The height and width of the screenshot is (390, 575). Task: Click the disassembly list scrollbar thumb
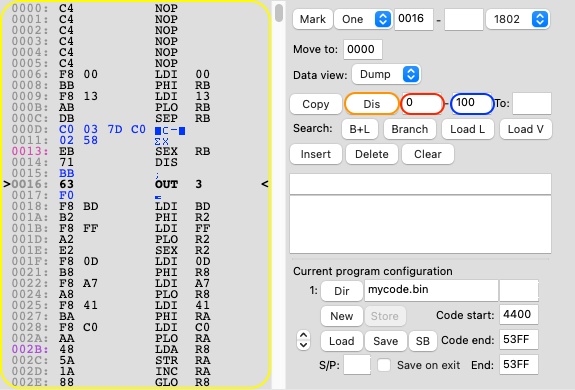(279, 13)
